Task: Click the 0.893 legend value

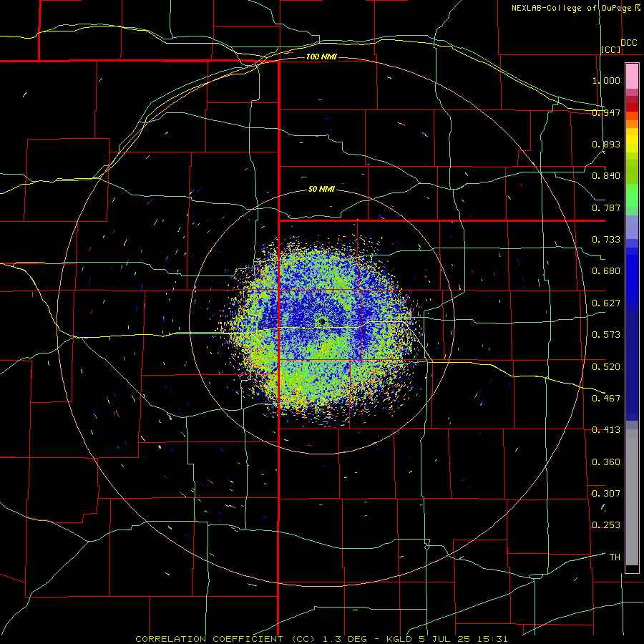Action: coord(606,144)
